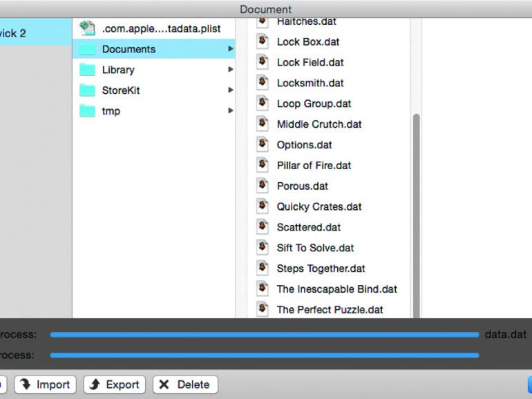Click the Options.dat file icon
532x399 pixels.
click(x=263, y=144)
